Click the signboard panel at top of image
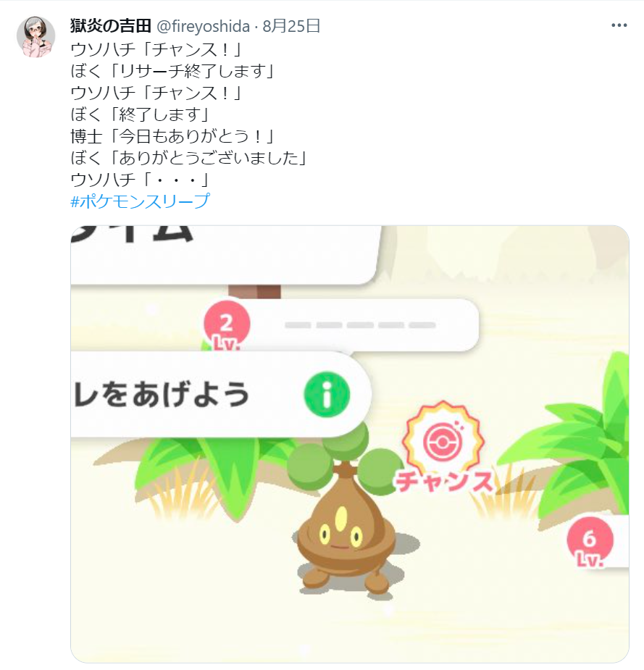The height and width of the screenshot is (670, 644). coord(225,255)
